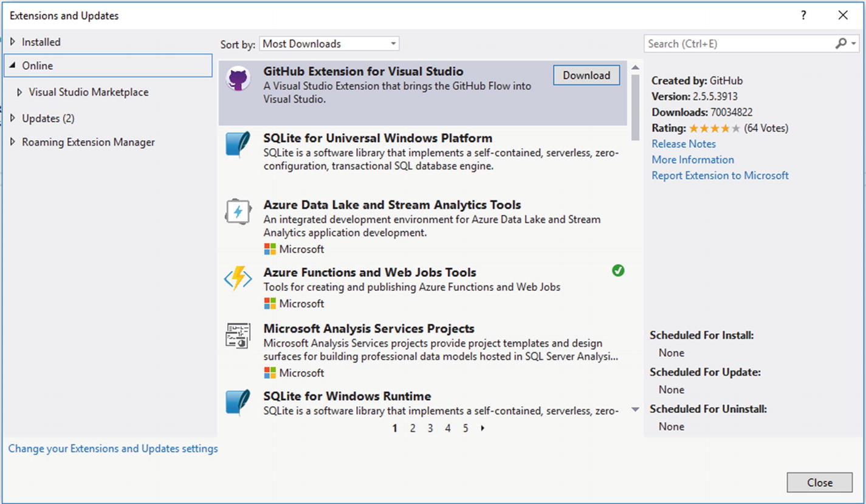Expand the Roaming Extension Manager node

[x=12, y=142]
